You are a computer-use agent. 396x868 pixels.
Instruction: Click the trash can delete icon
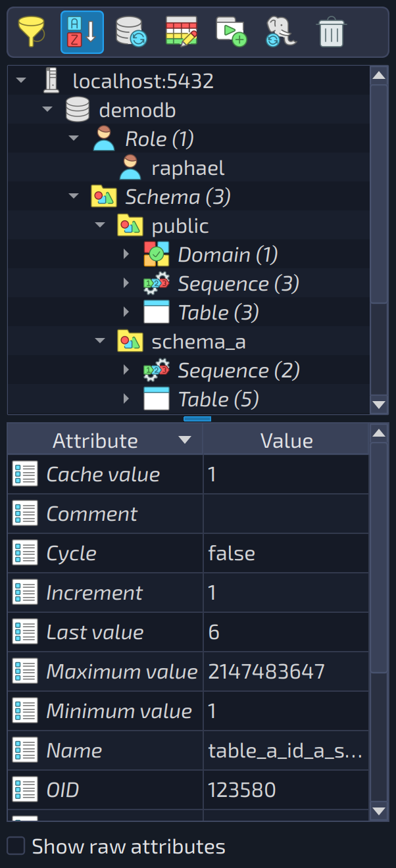332,32
